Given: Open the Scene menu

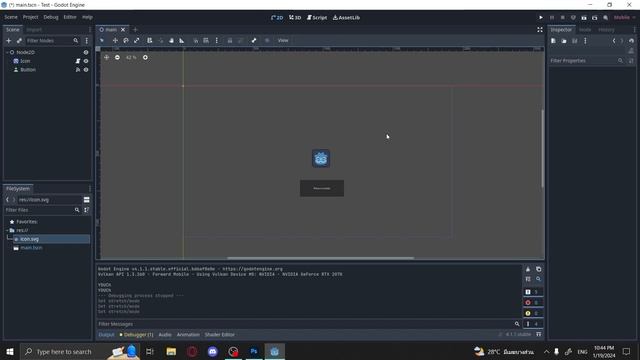Looking at the screenshot, I should point(11,17).
